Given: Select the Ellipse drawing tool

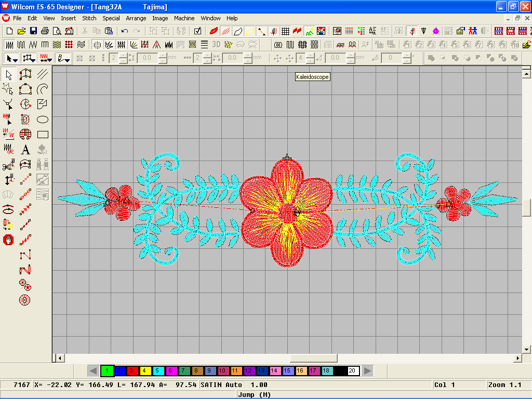Looking at the screenshot, I should [43, 119].
